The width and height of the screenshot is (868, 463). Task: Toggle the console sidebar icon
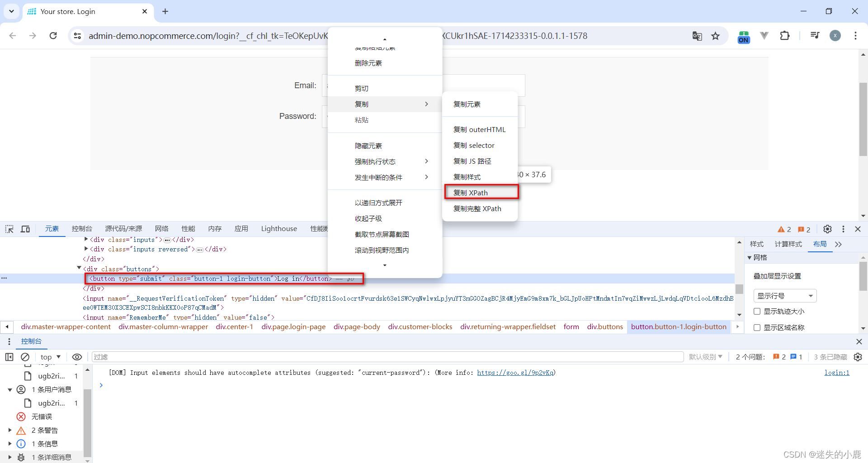coord(9,357)
